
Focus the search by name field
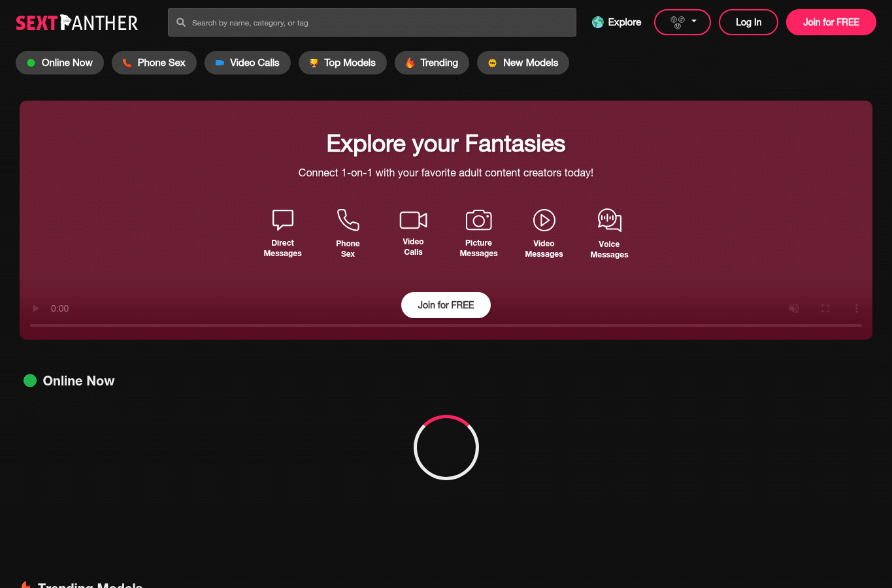(x=372, y=22)
